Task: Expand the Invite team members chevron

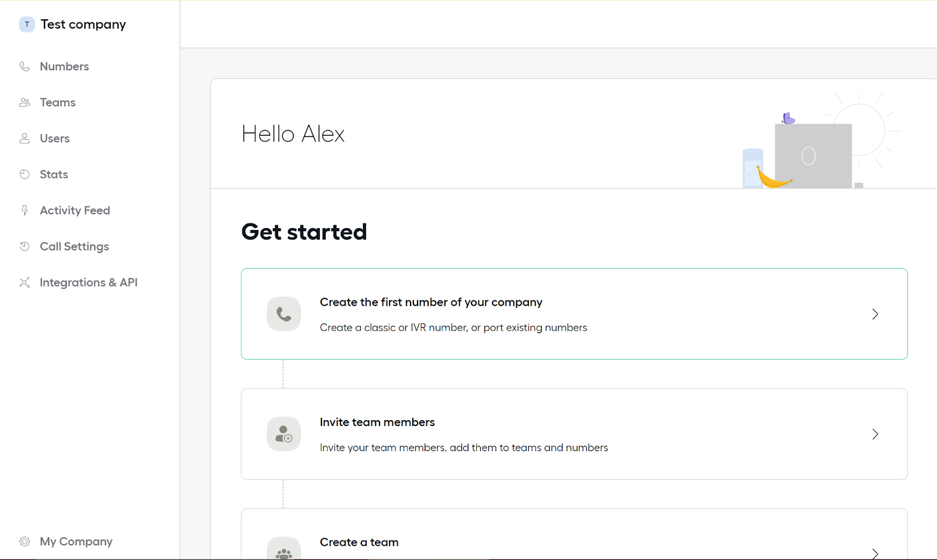Action: point(875,434)
